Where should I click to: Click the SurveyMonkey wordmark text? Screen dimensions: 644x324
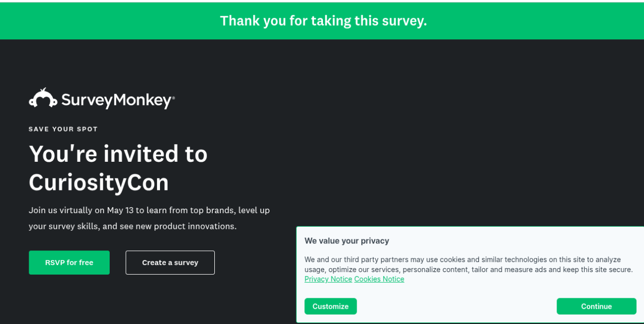coord(116,100)
